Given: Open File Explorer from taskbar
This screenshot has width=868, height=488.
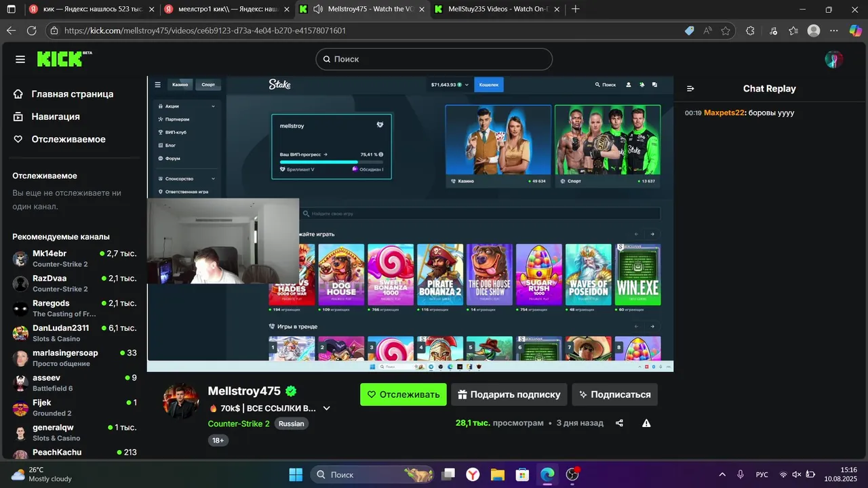Looking at the screenshot, I should (x=498, y=474).
